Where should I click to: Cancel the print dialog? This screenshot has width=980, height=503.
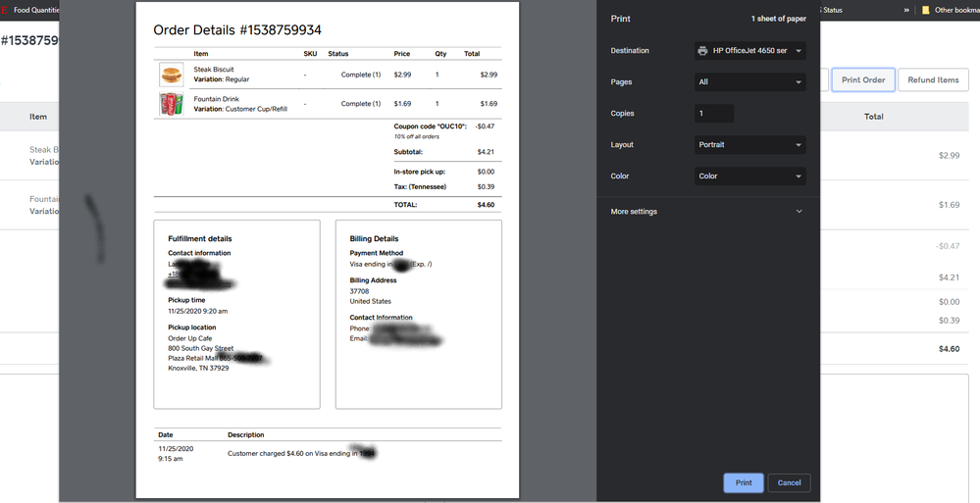click(789, 482)
